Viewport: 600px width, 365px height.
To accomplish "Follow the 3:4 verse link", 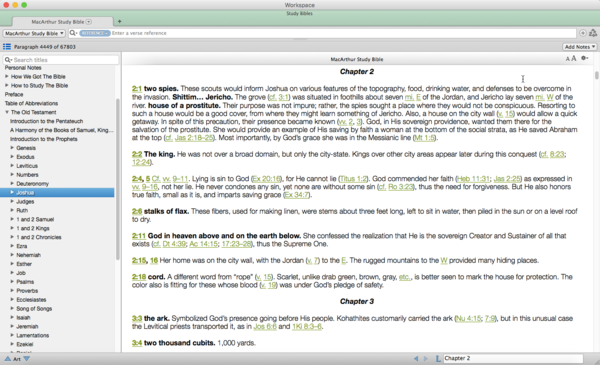I will (x=137, y=343).
